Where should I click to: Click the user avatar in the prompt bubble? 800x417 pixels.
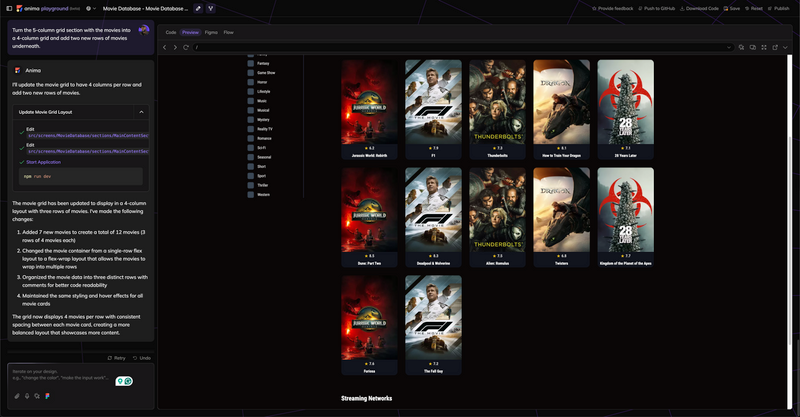coord(144,30)
